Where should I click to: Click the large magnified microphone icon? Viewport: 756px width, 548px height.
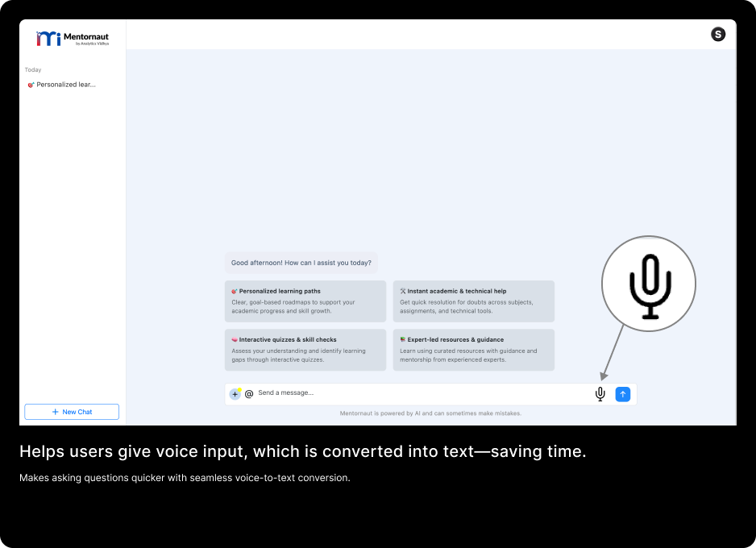coord(649,284)
